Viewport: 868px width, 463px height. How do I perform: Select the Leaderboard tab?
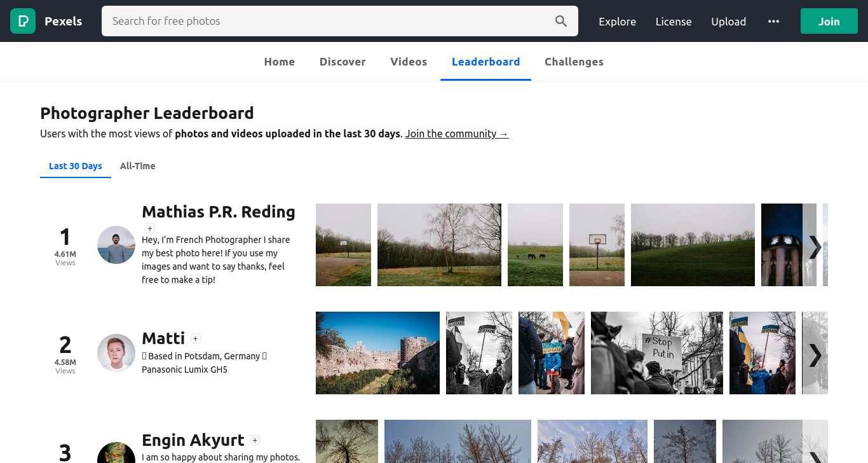[486, 62]
